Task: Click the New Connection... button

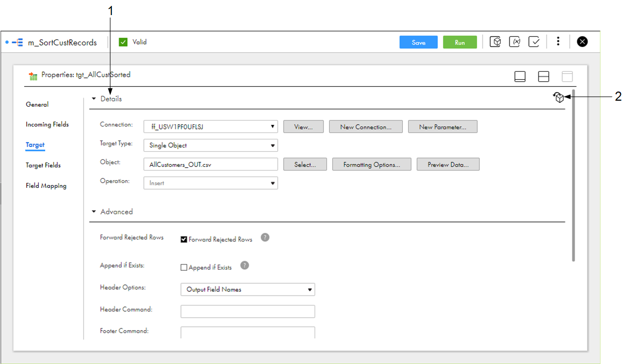Action: pyautogui.click(x=366, y=127)
